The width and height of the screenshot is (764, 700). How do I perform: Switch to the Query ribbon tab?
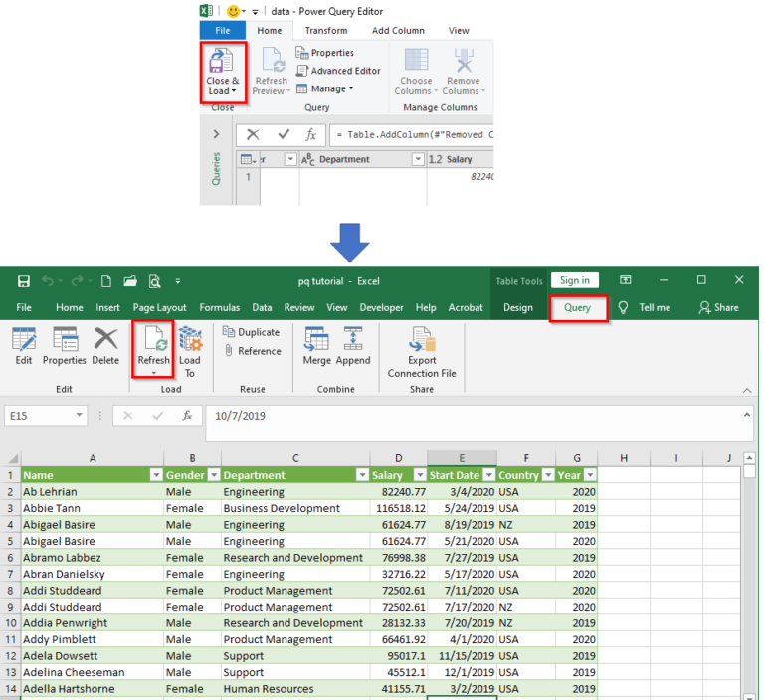click(x=577, y=308)
